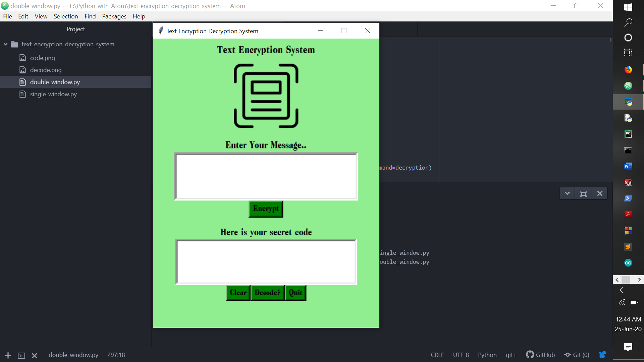Hide terminal panel with down chevron
This screenshot has width=644, height=362.
567,193
